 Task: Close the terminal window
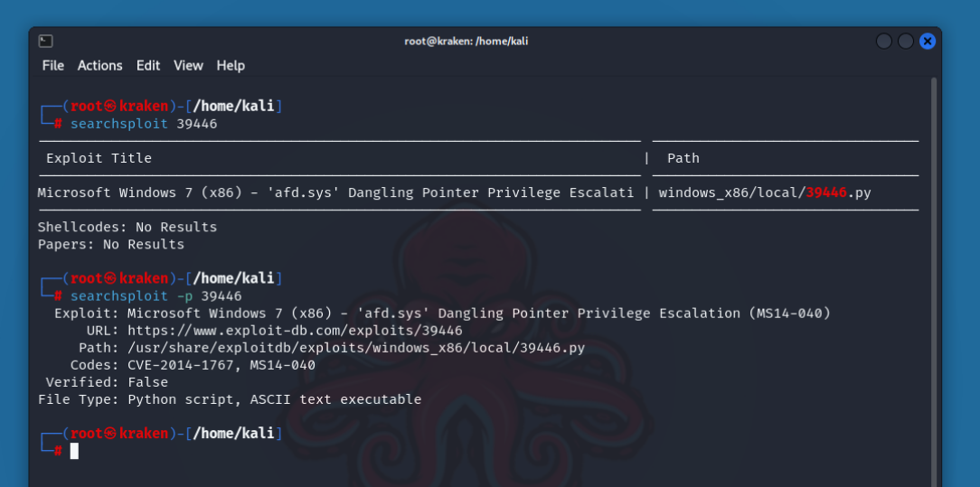tap(928, 41)
